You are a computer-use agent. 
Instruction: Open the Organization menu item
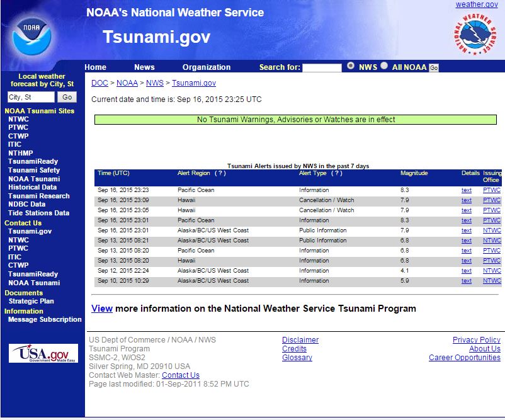pos(207,67)
